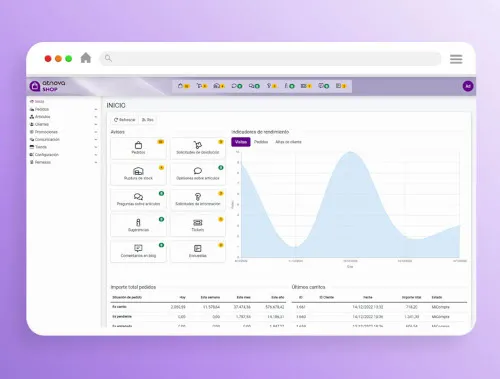Open the information requests icon in the header bar
The image size is (500, 379).
pos(272,86)
